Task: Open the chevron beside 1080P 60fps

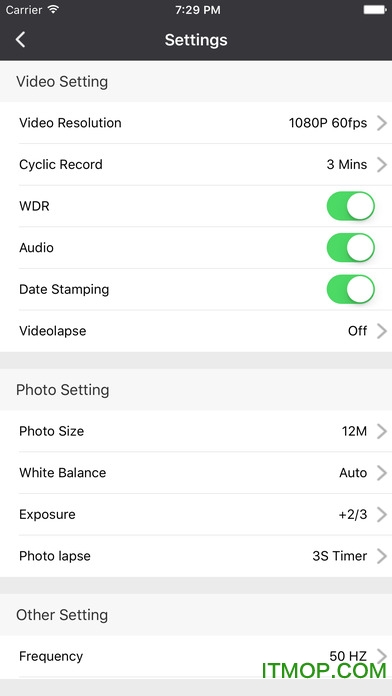Action: (382, 123)
